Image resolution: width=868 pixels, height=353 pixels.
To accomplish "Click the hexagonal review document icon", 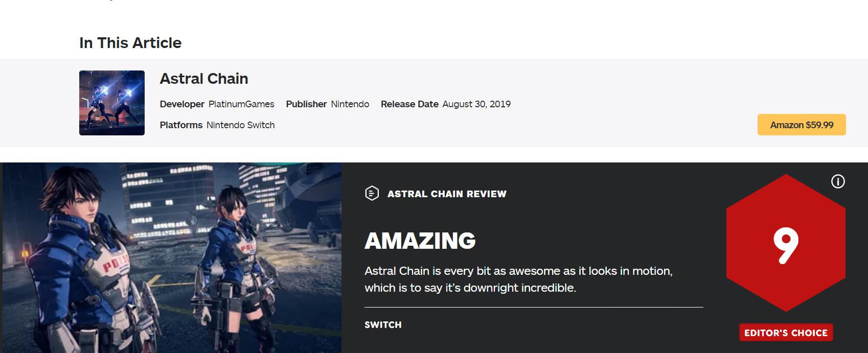I will coord(372,193).
